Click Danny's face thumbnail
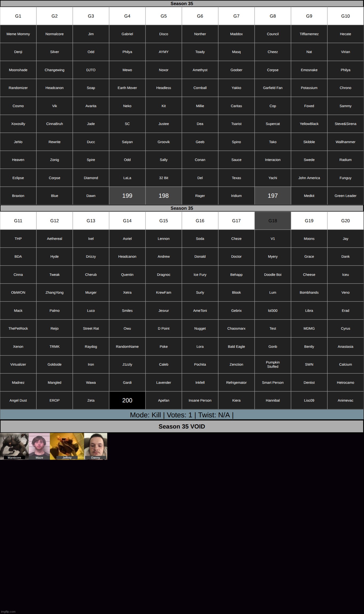364x614 pixels. pos(96,446)
